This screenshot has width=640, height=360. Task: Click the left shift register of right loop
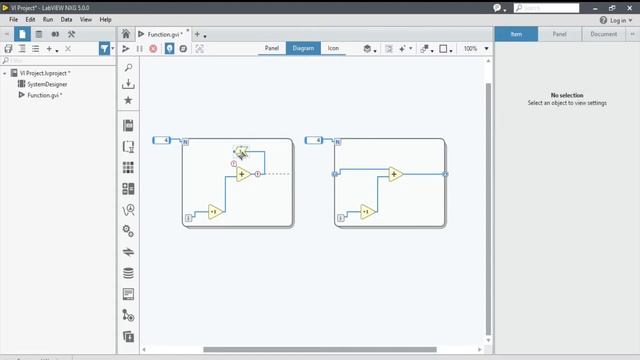[335, 174]
